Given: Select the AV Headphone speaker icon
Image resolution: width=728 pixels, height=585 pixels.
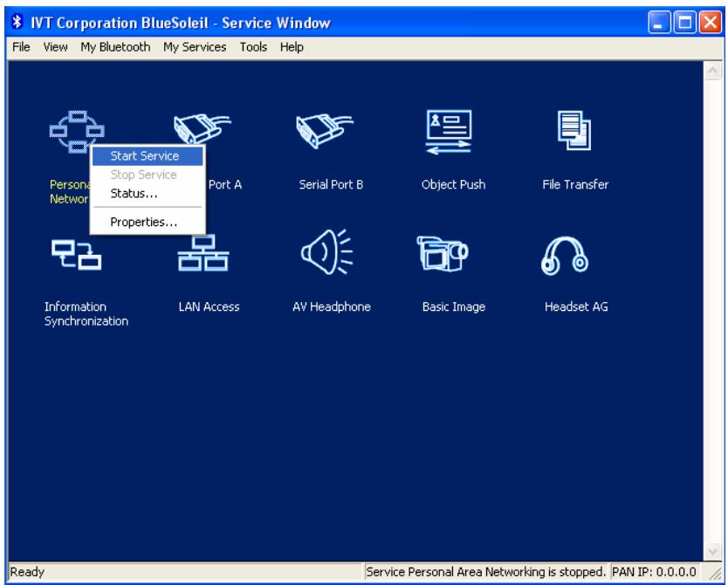Looking at the screenshot, I should coord(326,252).
